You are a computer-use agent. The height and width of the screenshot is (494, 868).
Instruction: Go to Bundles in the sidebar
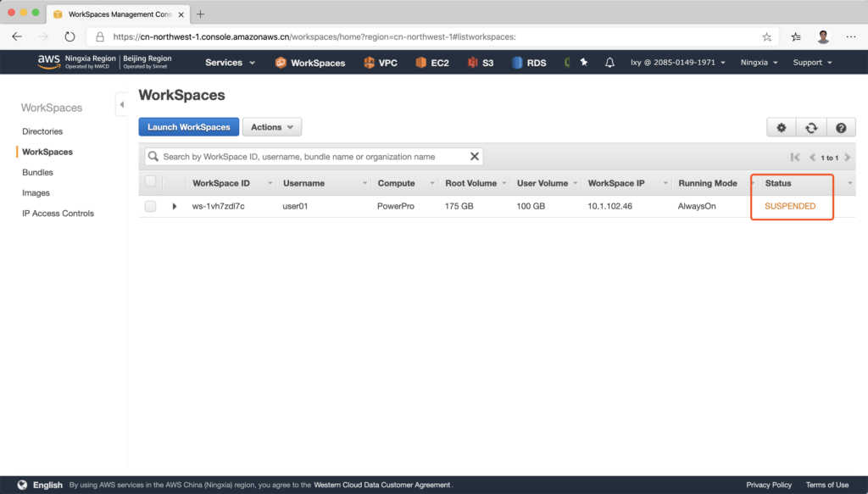point(37,172)
